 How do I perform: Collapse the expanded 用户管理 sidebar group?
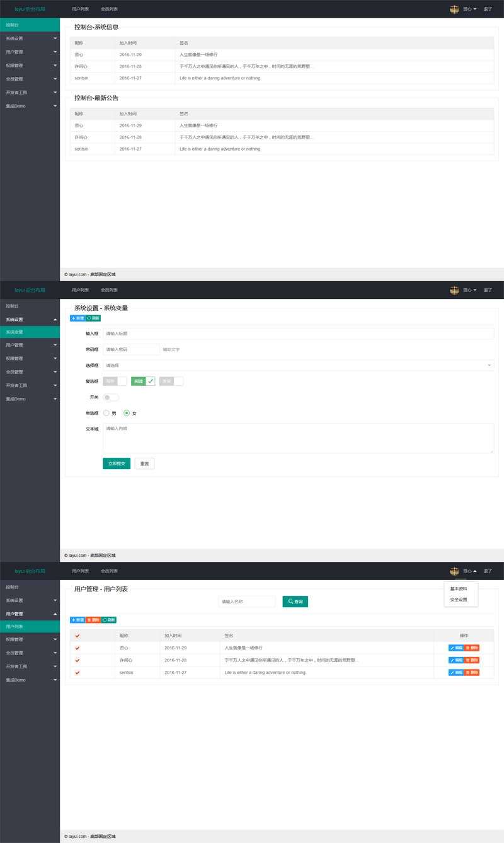[x=30, y=613]
